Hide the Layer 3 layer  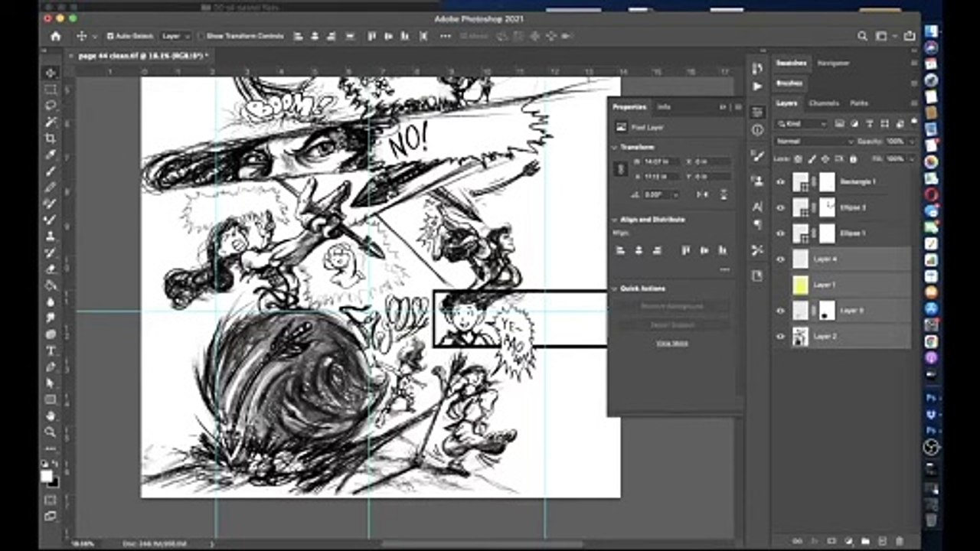coord(780,311)
